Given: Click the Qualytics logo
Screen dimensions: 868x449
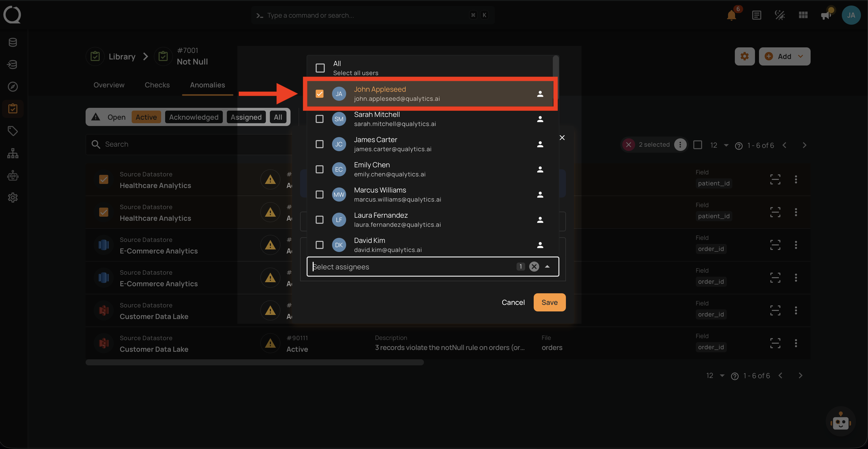Looking at the screenshot, I should point(12,15).
